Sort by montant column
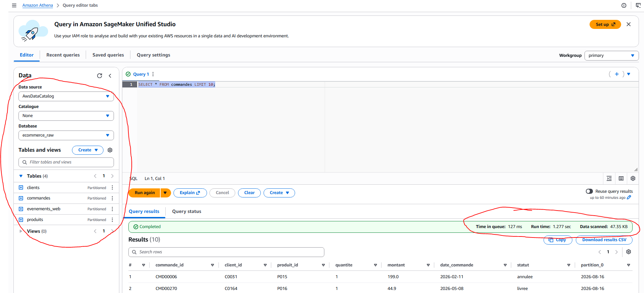The width and height of the screenshot is (644, 293). point(428,265)
